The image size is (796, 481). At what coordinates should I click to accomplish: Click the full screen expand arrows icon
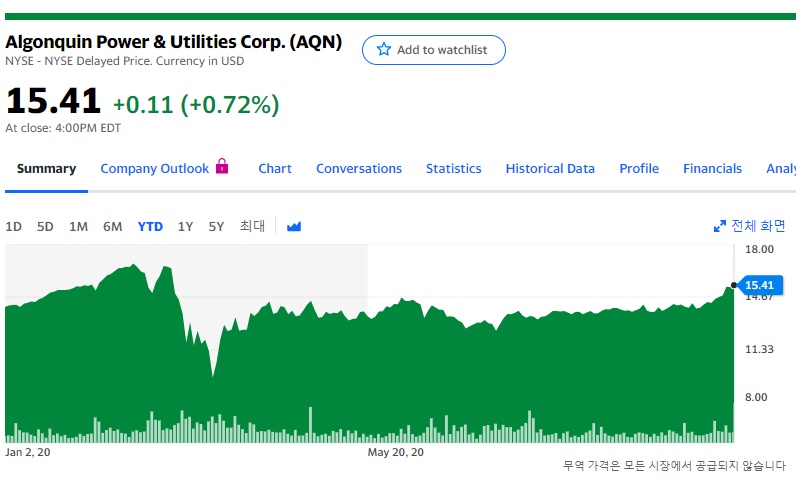point(719,226)
